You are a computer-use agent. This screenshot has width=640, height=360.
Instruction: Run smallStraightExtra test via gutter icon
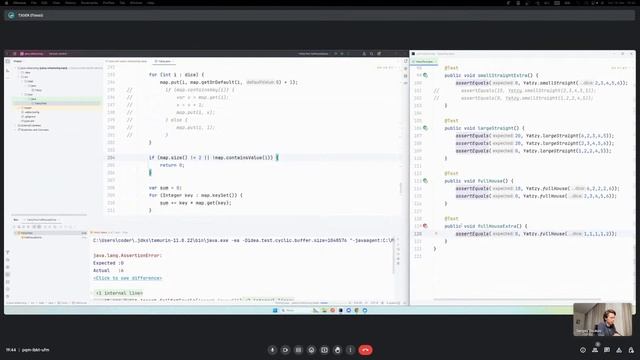tap(425, 76)
